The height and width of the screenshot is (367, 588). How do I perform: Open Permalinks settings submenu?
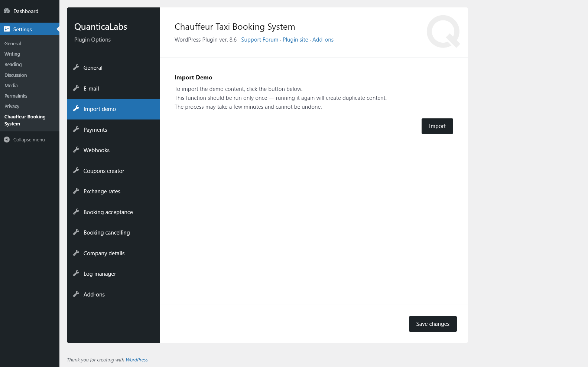click(16, 96)
